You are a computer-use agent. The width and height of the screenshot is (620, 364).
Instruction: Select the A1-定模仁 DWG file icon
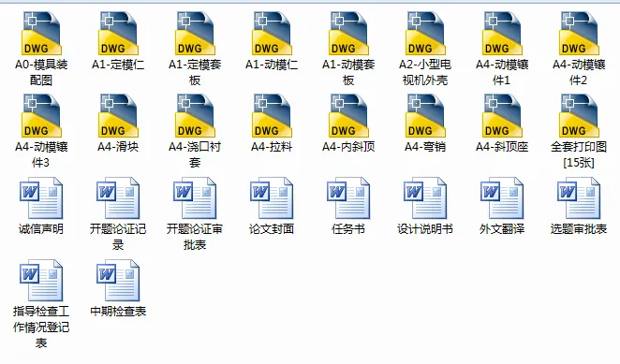click(x=118, y=33)
